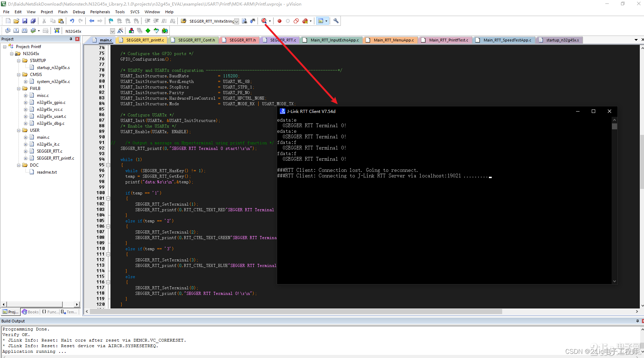
Task: Switch to the Main_RTT_MenuApp.c tab
Action: [390, 40]
